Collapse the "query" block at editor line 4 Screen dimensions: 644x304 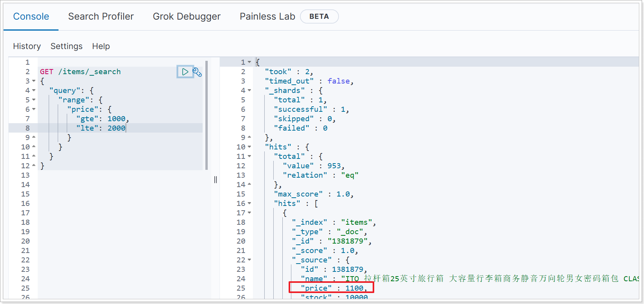[x=34, y=91]
